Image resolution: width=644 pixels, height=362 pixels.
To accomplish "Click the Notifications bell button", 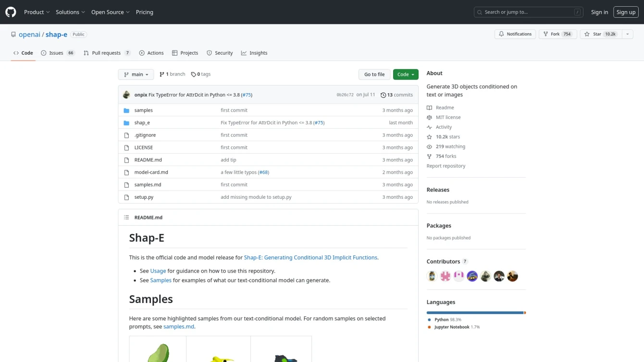I will point(515,34).
